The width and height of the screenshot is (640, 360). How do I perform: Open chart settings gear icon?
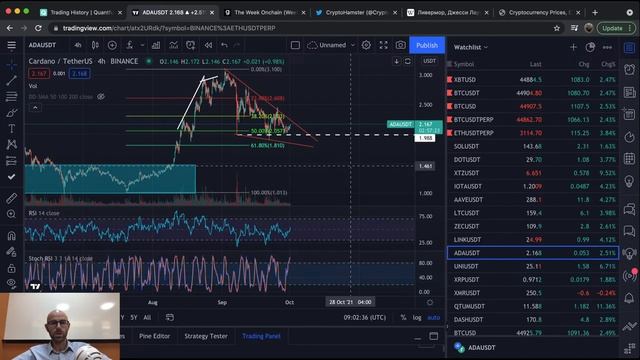tap(366, 45)
